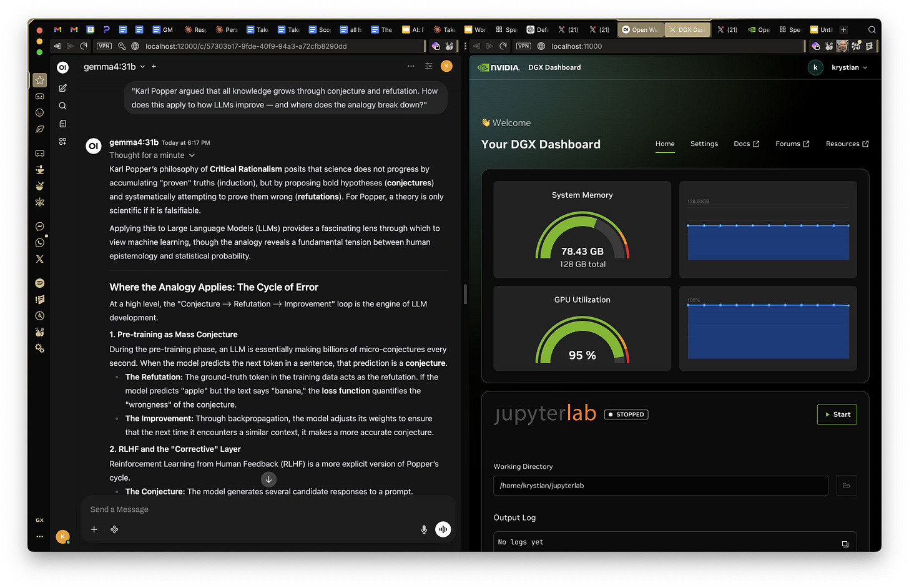Jump to bottom with the down-arrow button
The width and height of the screenshot is (909, 588).
268,479
